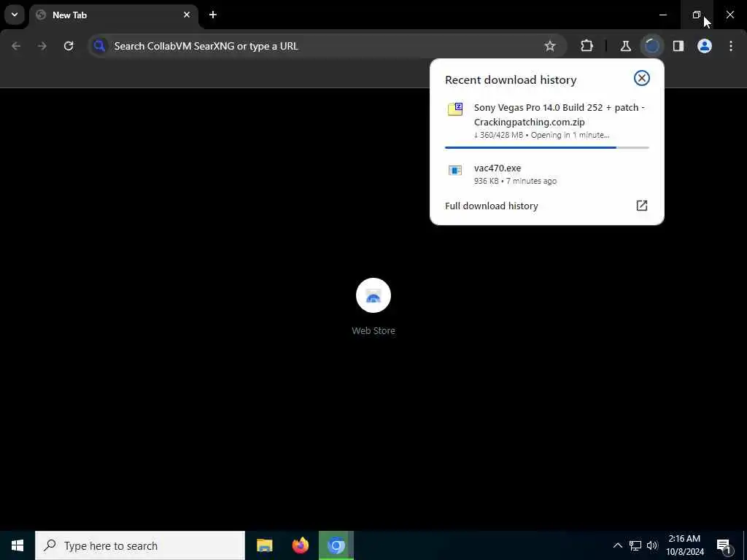Launch Firefox from the taskbar
747x560 pixels.
tap(300, 545)
